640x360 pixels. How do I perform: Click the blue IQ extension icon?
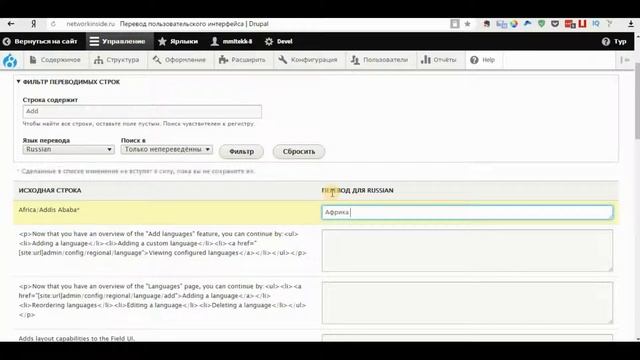(x=596, y=24)
